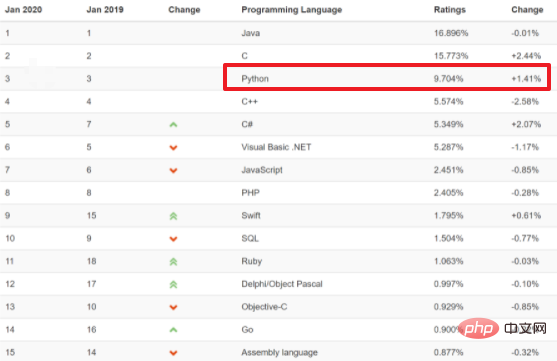Click the double green arrow beside Ruby
Screen dimensions: 557x361
coord(173,262)
